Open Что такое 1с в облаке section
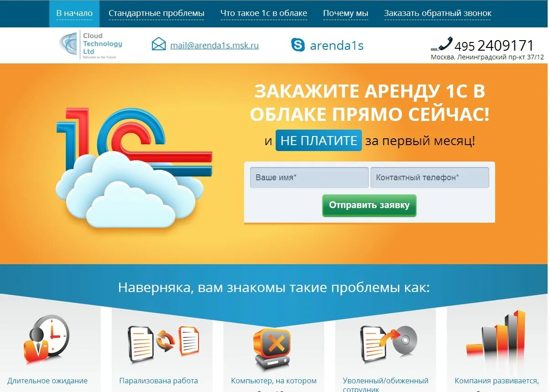 pos(264,14)
